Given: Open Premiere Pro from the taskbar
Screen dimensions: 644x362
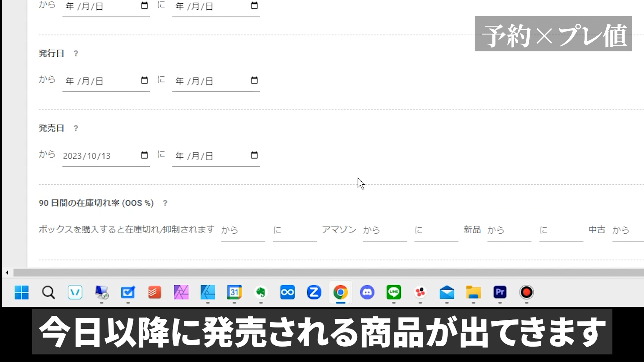Looking at the screenshot, I should 500,292.
